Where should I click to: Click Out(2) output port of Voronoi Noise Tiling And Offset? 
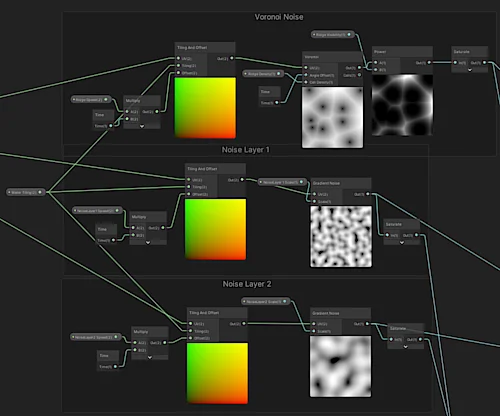pos(232,58)
